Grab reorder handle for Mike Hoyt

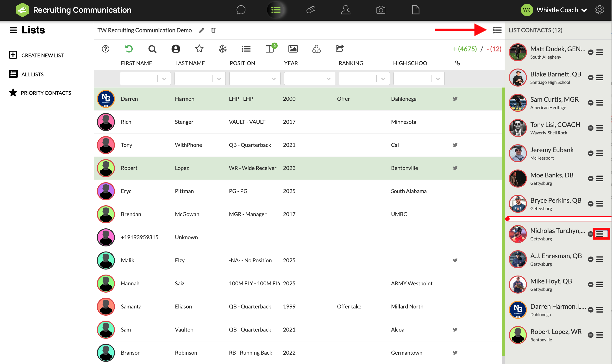coord(600,284)
